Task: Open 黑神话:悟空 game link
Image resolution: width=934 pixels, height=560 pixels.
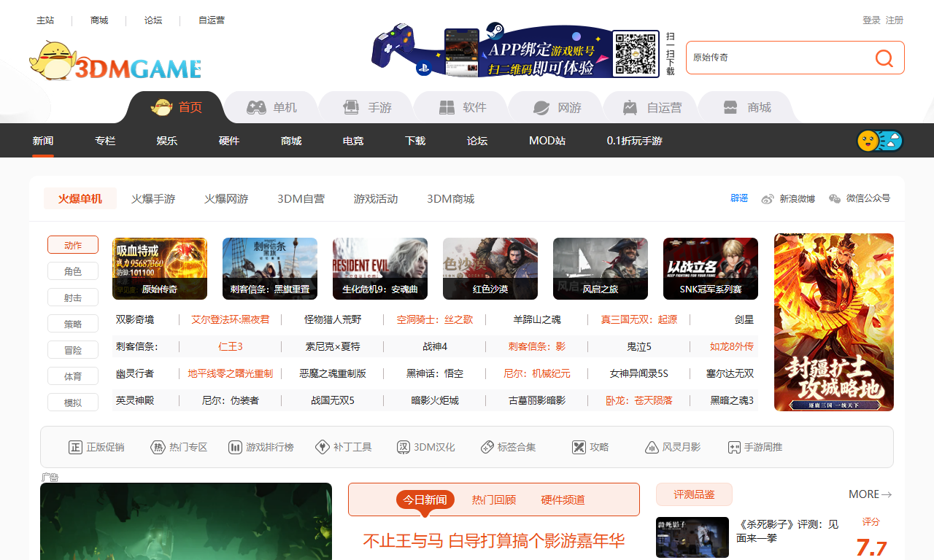Action: coord(435,373)
